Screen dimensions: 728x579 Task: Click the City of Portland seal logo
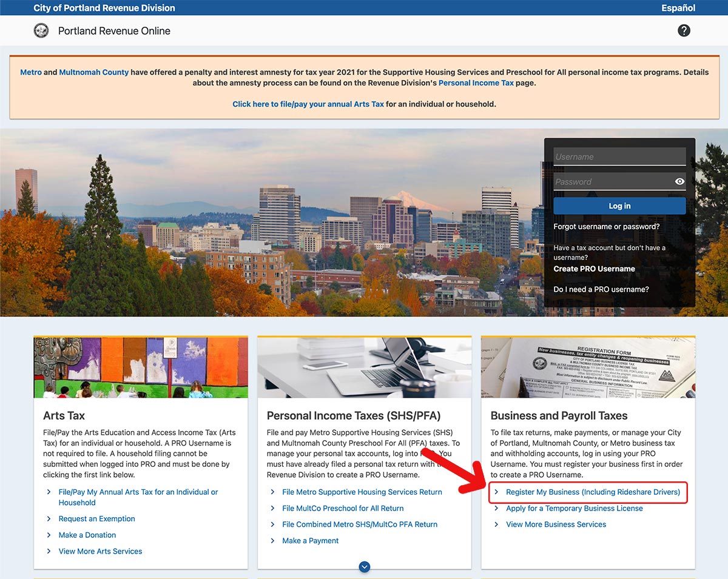[41, 30]
